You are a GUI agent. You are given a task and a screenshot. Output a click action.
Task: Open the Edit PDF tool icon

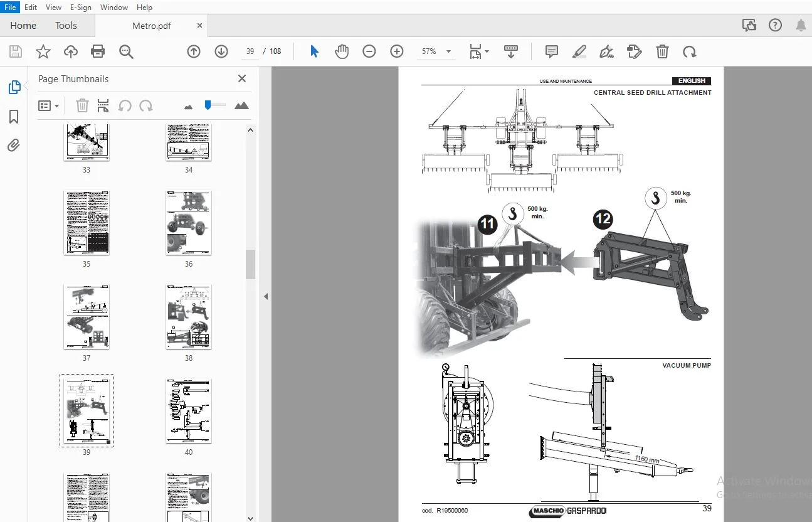point(634,51)
